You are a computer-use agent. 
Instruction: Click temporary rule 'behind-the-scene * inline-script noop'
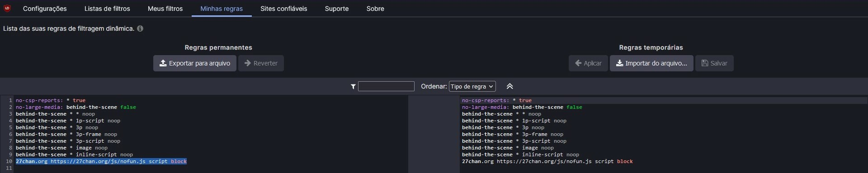(x=520, y=154)
